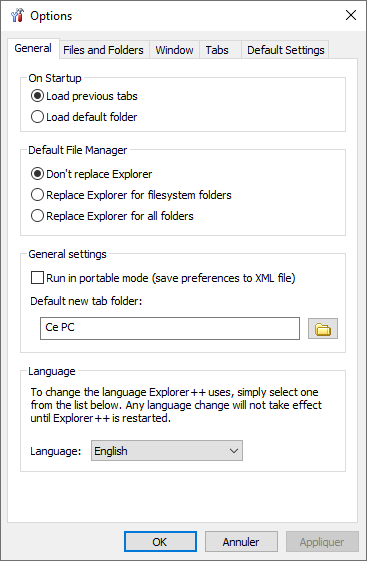Open the Language dropdown
367x561 pixels.
point(167,450)
